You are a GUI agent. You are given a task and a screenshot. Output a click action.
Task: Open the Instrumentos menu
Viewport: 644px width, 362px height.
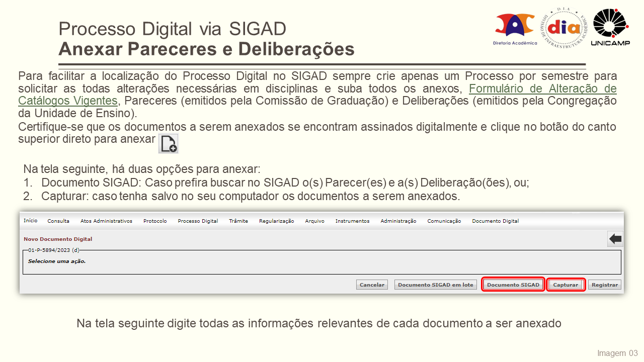(x=352, y=221)
